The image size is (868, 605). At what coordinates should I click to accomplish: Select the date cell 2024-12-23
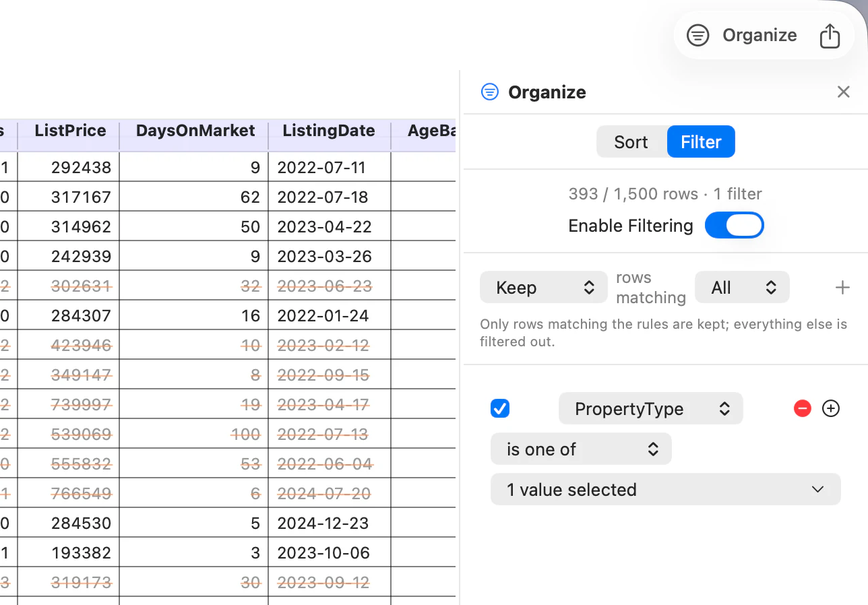click(330, 523)
